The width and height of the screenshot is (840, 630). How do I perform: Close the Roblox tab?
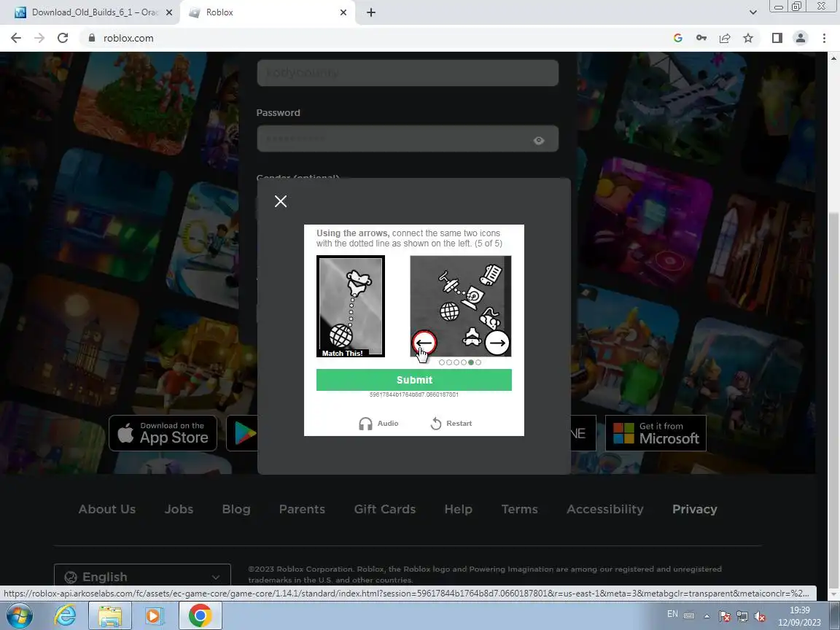click(x=343, y=12)
